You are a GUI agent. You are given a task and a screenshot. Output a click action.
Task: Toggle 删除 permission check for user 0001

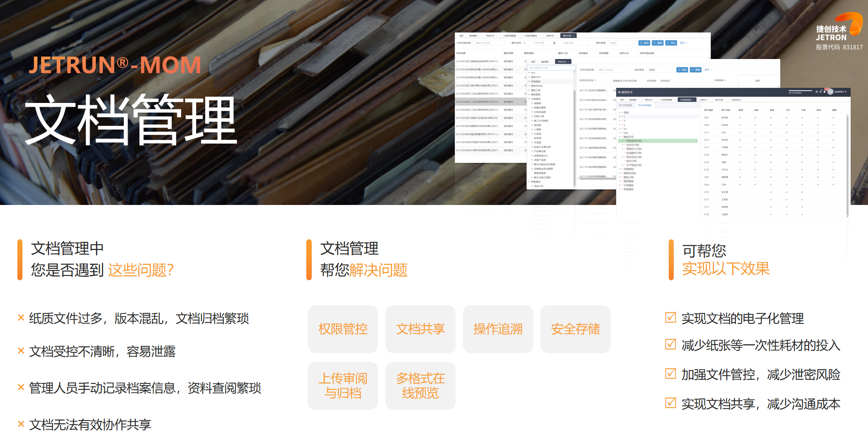click(833, 118)
